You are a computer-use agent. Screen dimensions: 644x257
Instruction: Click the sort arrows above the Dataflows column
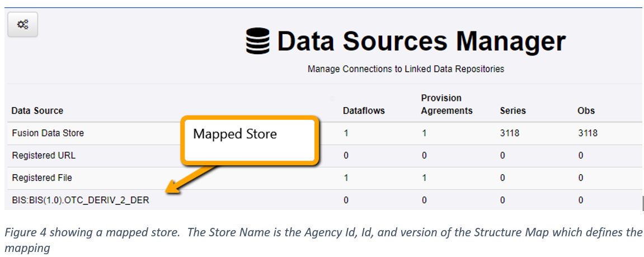coord(333,99)
